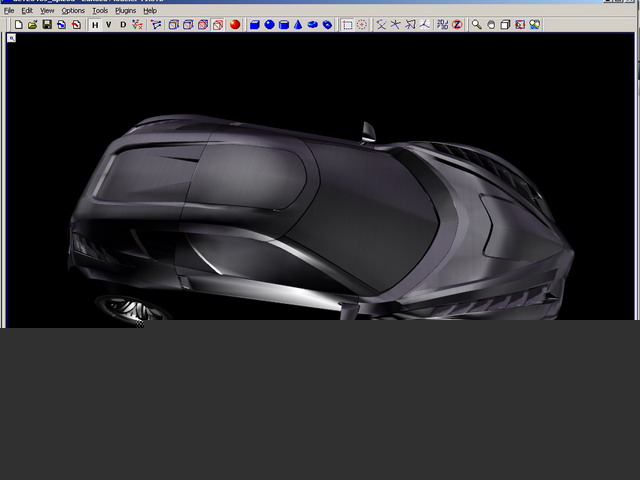Open the File menu
This screenshot has width=640, height=480.
9,10
